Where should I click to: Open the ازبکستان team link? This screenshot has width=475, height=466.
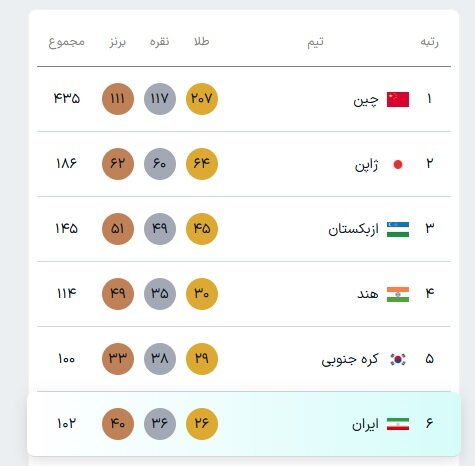353,229
